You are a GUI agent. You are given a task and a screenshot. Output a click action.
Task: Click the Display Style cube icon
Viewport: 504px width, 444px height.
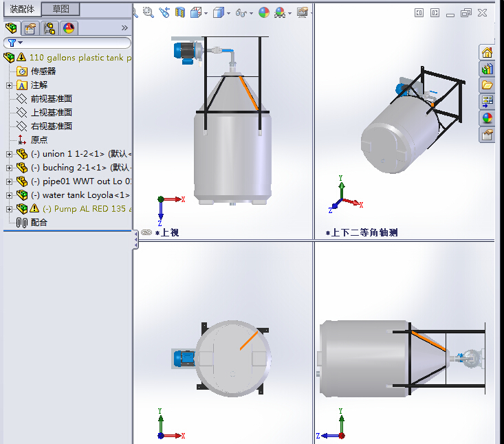point(219,13)
